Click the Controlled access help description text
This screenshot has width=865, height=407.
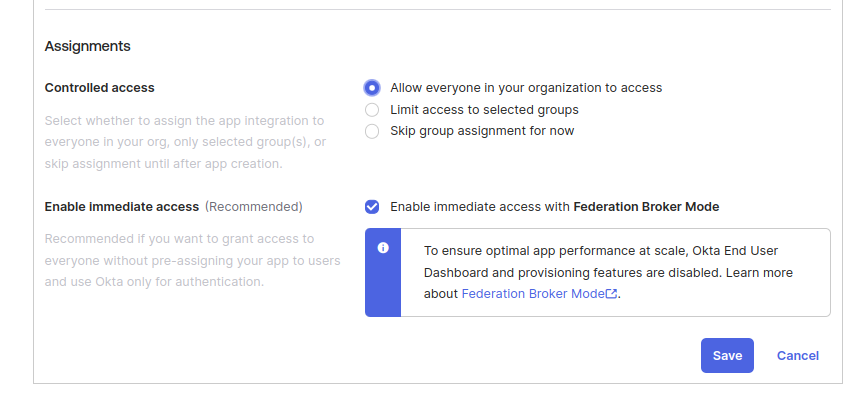pyautogui.click(x=185, y=142)
